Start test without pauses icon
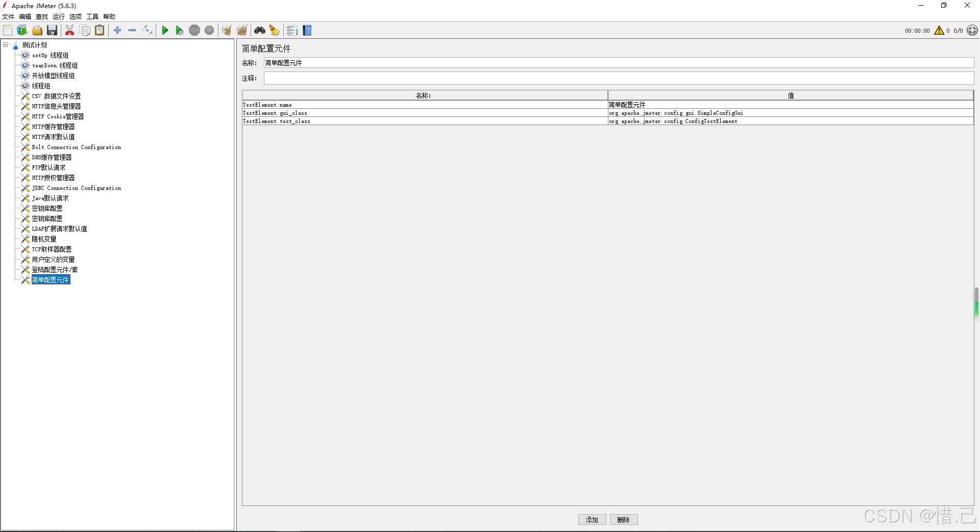Image resolution: width=980 pixels, height=532 pixels. [179, 31]
